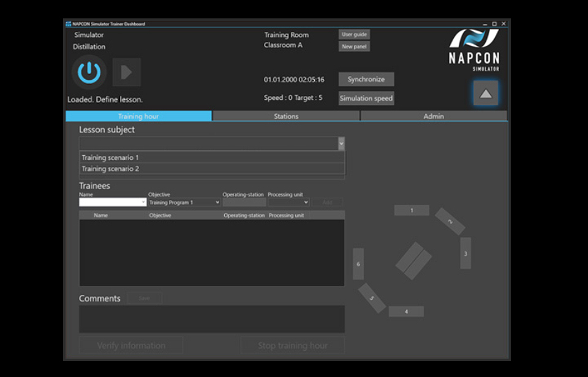This screenshot has width=588, height=377.
Task: Open the Lesson subject dropdown arrow
Action: click(341, 143)
